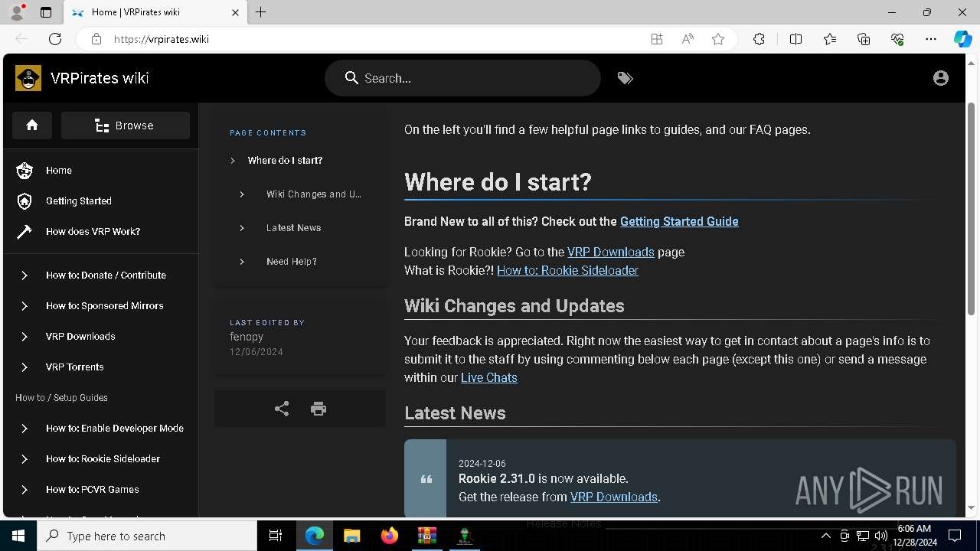
Task: Open Edge Favorites list icon
Action: tap(830, 39)
